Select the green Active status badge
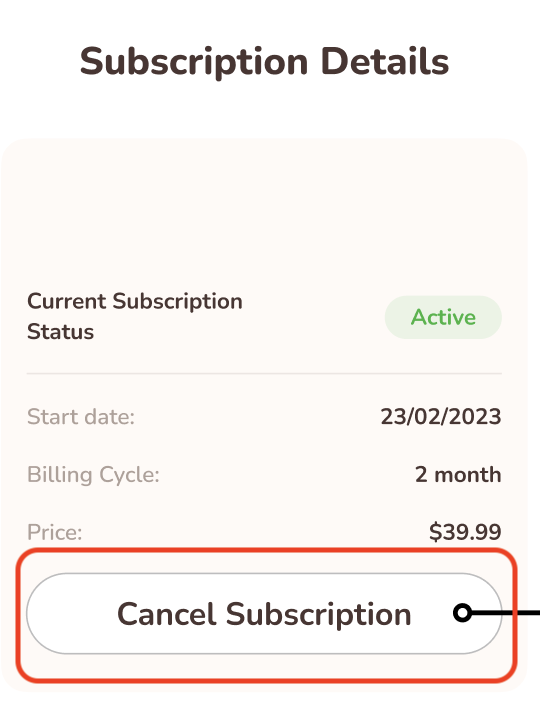The width and height of the screenshot is (540, 710). click(x=443, y=317)
